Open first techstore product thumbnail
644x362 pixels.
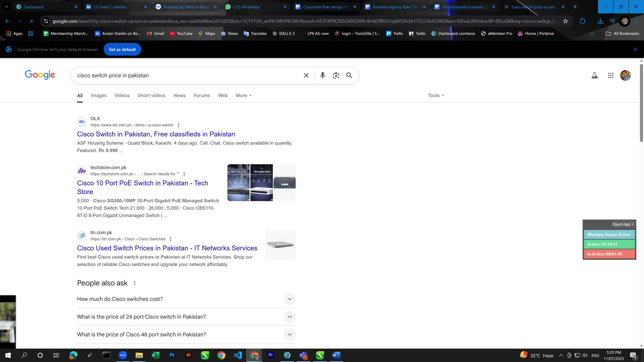[x=238, y=183]
